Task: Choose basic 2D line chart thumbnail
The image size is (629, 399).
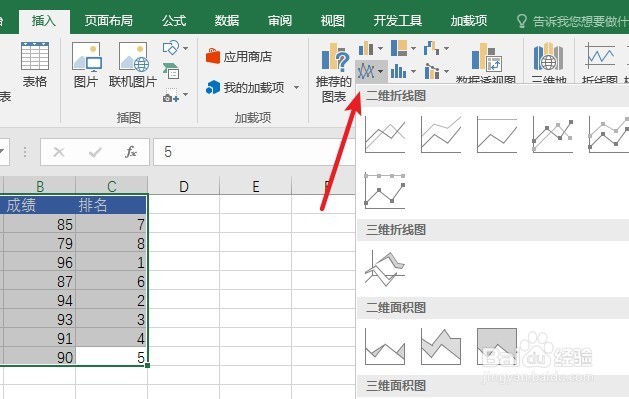Action: click(385, 135)
